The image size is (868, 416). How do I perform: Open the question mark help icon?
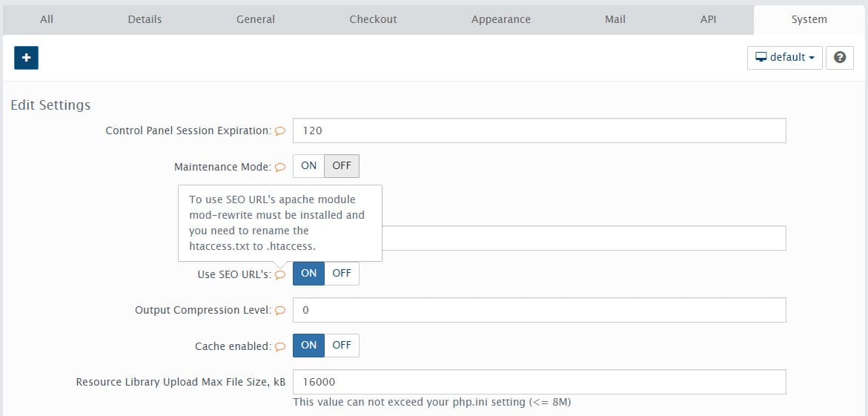point(840,57)
